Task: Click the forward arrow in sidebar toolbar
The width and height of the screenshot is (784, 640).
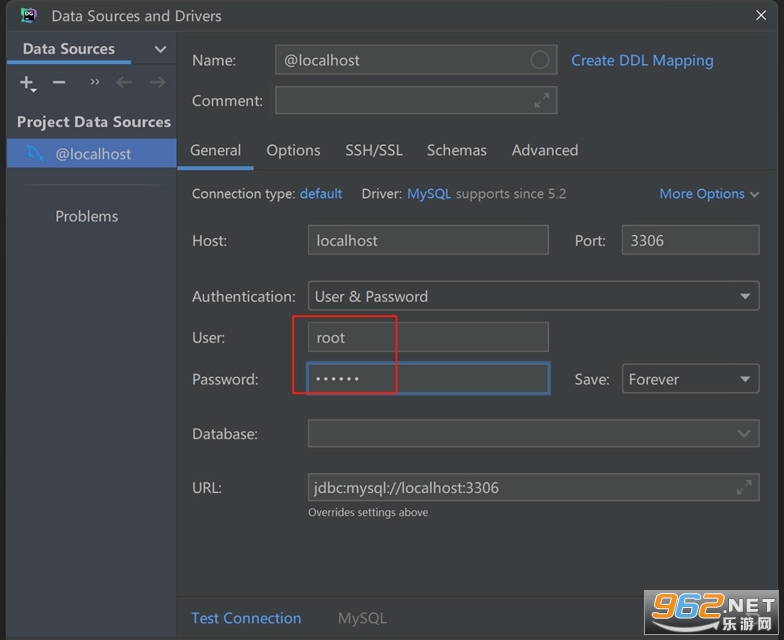Action: click(x=158, y=82)
